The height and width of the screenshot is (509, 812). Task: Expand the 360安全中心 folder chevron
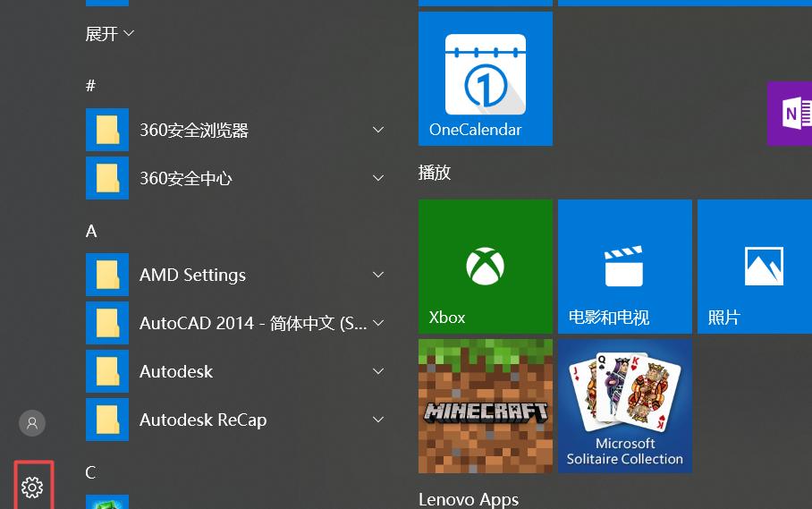click(x=378, y=178)
